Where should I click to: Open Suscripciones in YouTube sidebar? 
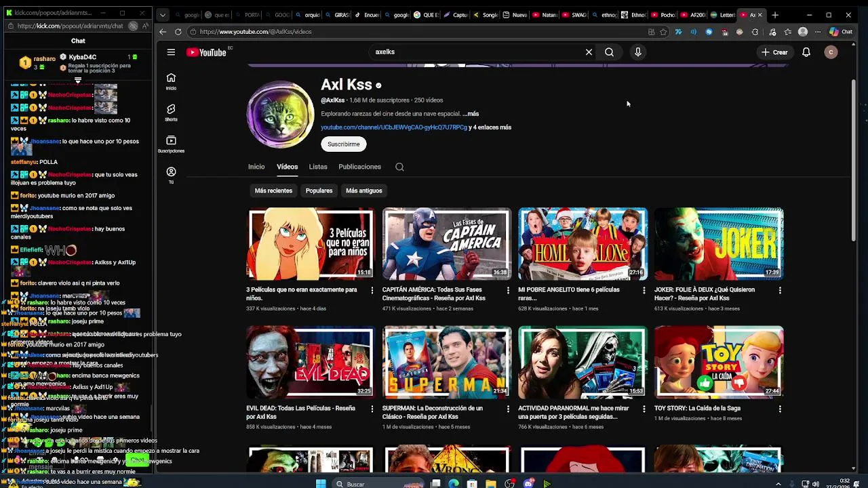click(x=171, y=144)
